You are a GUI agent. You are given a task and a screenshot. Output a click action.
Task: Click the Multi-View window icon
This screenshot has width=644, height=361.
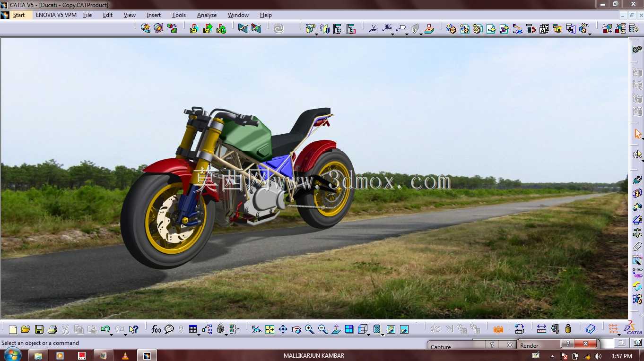pyautogui.click(x=349, y=329)
